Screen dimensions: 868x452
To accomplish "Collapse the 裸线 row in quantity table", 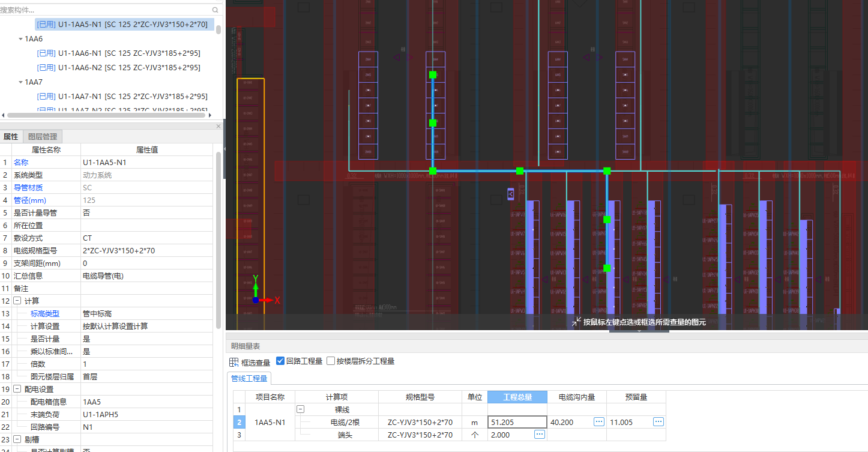I will 301,409.
